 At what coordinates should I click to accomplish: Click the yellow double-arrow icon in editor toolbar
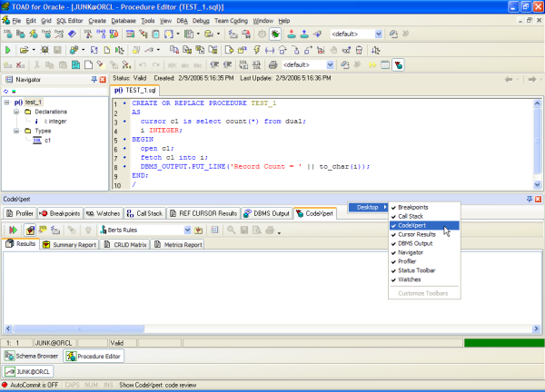coord(372,65)
